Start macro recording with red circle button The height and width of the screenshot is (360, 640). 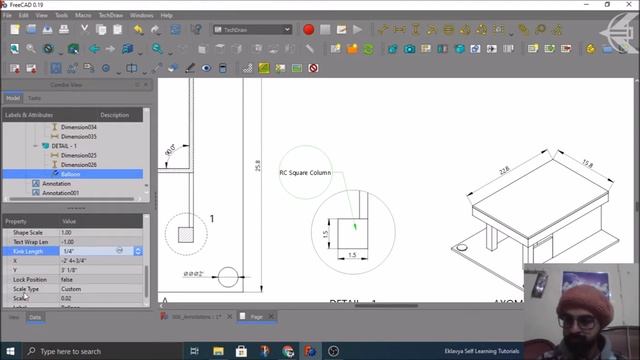click(x=309, y=29)
